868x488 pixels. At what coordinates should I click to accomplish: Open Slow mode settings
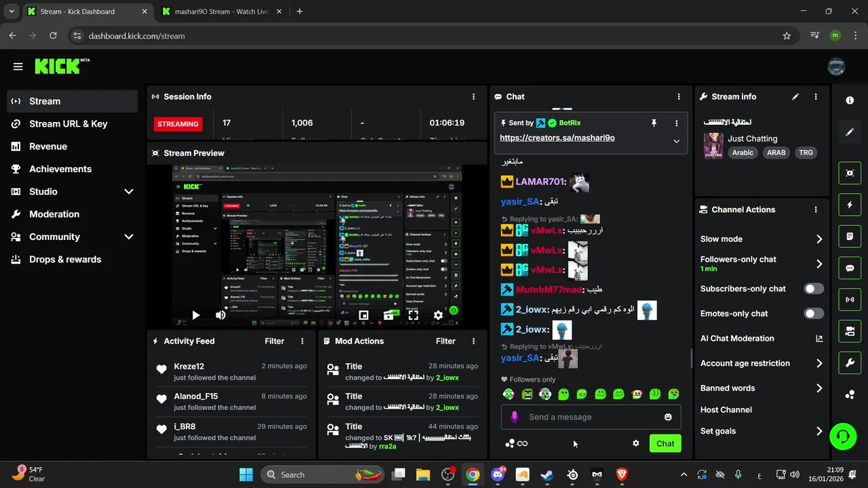[762, 239]
